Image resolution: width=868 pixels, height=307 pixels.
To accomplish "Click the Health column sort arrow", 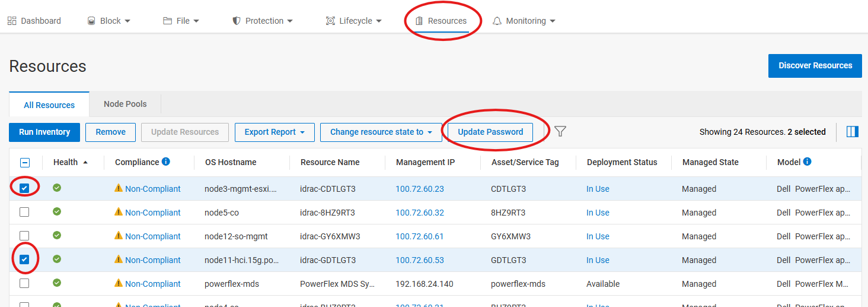I will click(x=85, y=162).
